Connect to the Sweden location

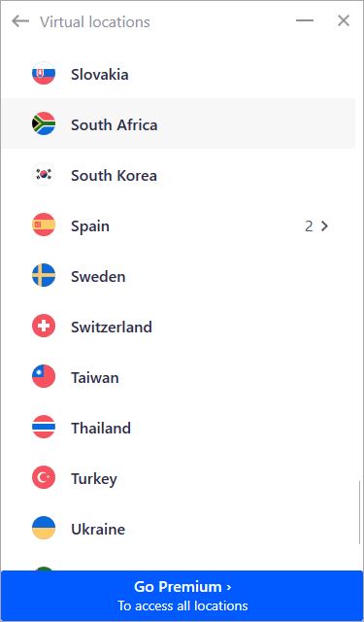[178, 276]
